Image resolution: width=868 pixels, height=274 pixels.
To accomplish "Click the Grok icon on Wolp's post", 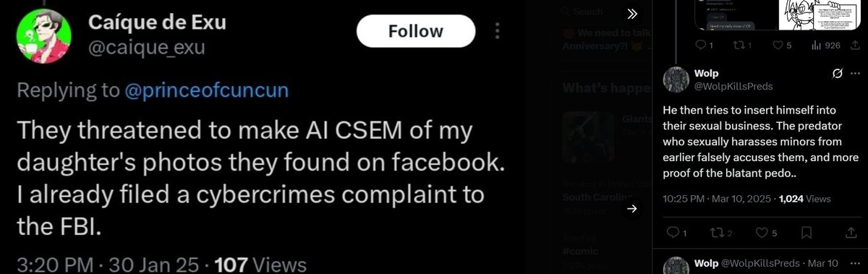I will coord(836,74).
